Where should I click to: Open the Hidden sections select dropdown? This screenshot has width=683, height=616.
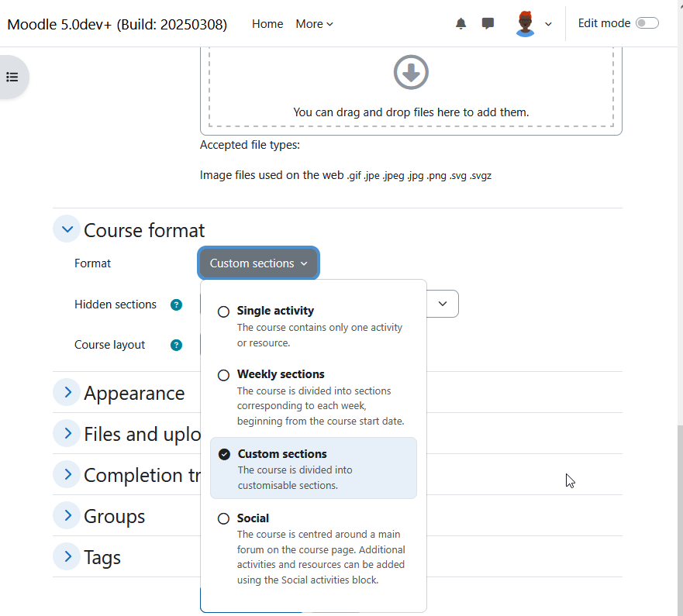click(442, 304)
